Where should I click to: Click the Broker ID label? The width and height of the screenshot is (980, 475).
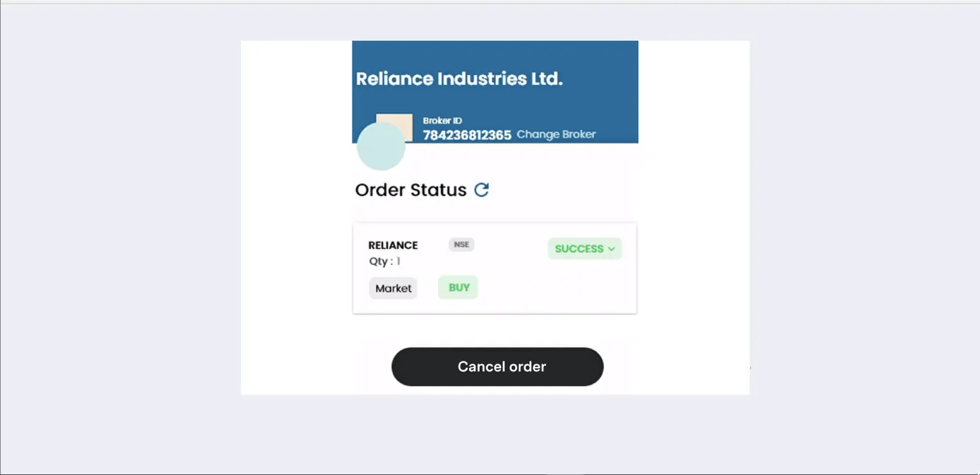coord(442,121)
